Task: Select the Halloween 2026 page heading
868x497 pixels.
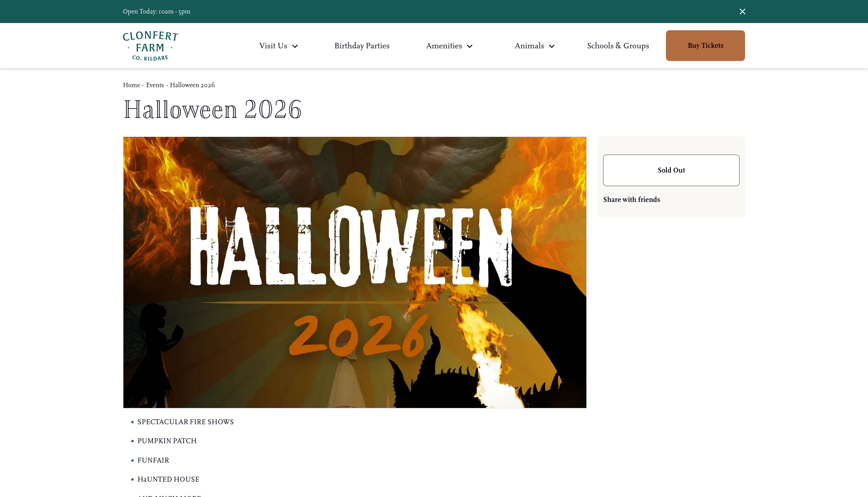Action: pos(212,109)
